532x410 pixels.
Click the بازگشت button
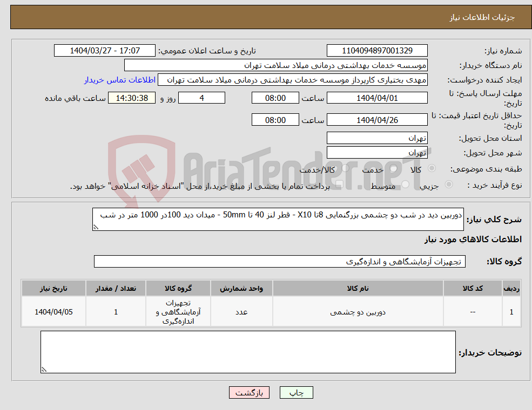coord(248,392)
